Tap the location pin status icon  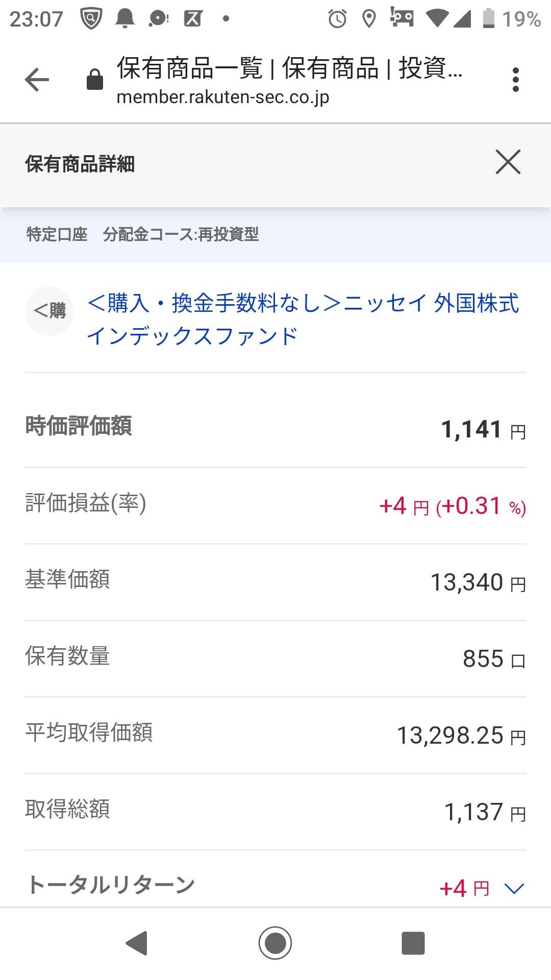(x=369, y=19)
